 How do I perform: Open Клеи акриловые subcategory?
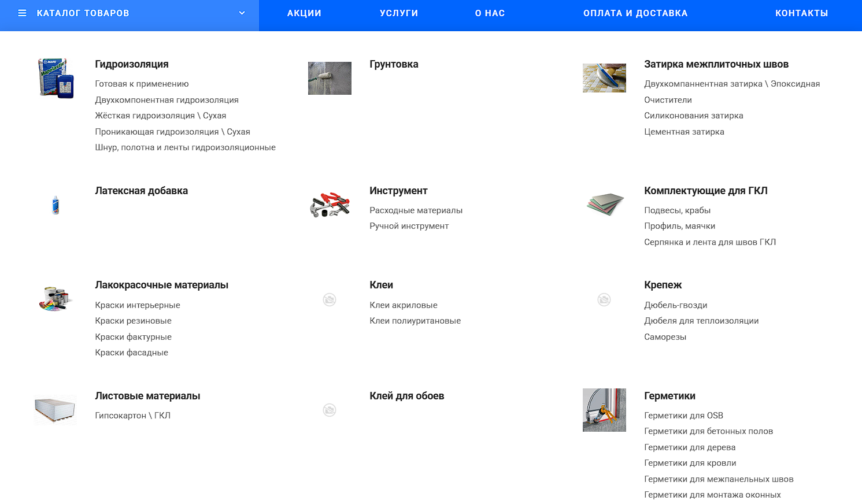click(x=404, y=305)
